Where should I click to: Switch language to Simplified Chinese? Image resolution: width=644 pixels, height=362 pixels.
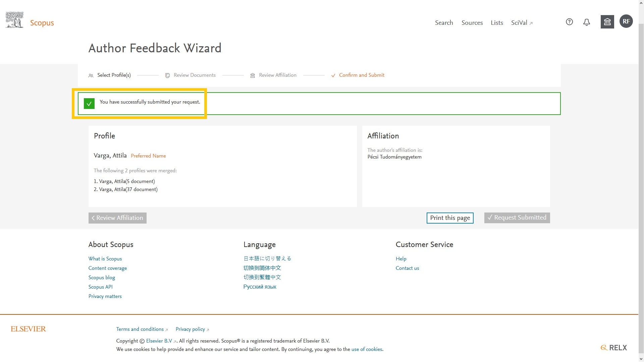pyautogui.click(x=262, y=268)
